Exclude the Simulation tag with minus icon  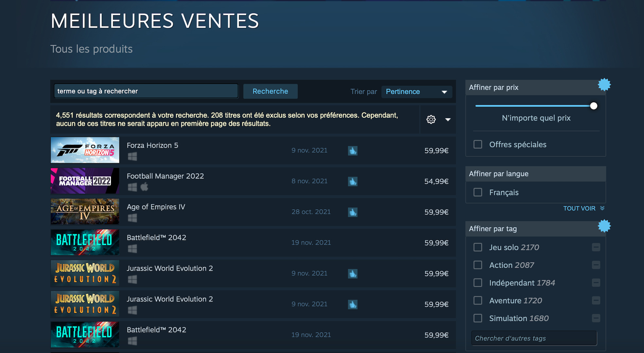pos(596,318)
